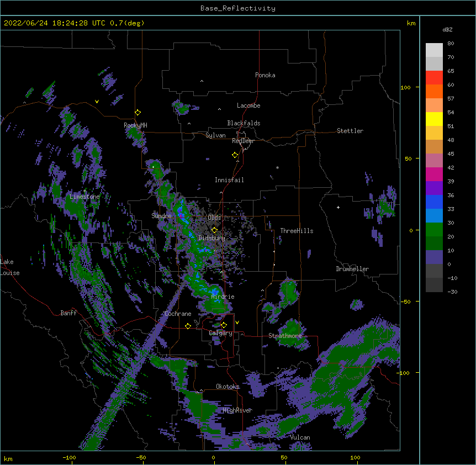Image resolution: width=476 pixels, height=465 pixels.
Task: Click the ThreeHills town label
Action: (297, 231)
